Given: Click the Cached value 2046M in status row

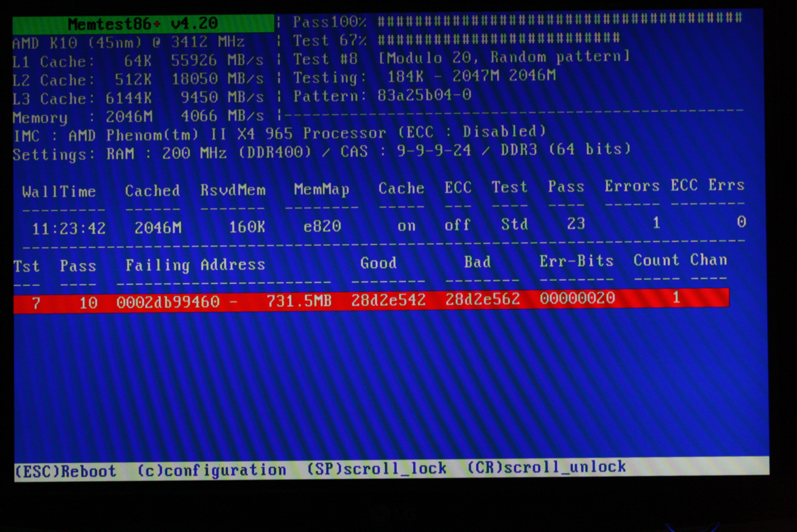Looking at the screenshot, I should 158,228.
